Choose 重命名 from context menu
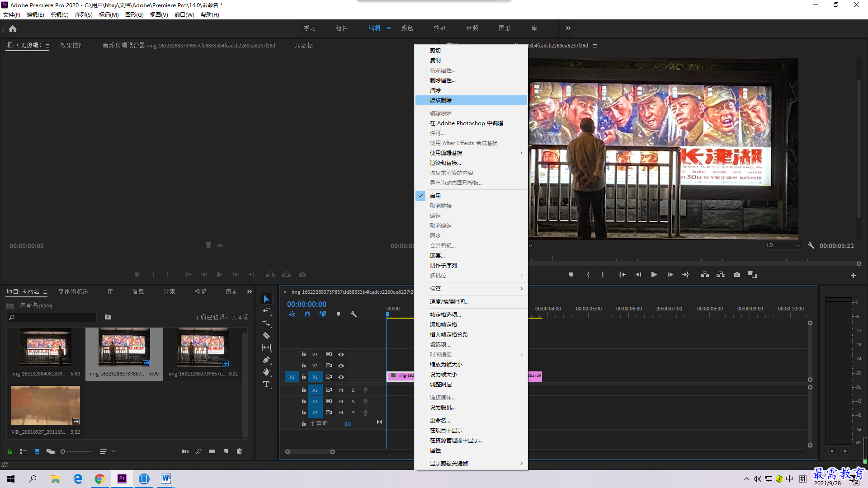The width and height of the screenshot is (868, 488). (471, 420)
